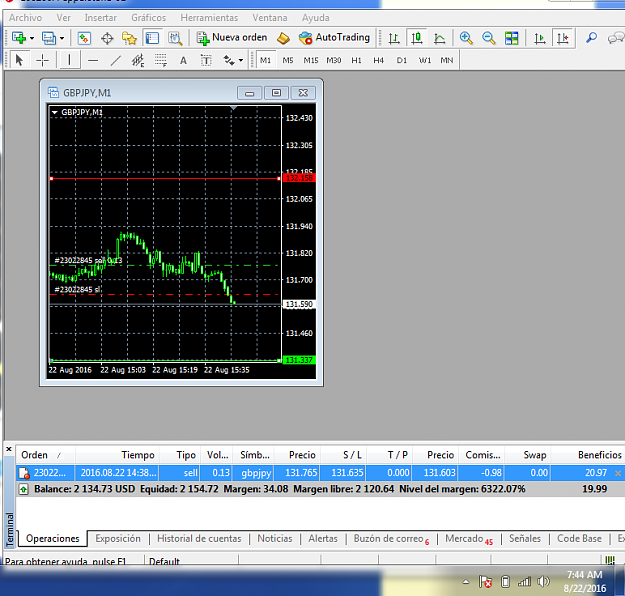Click the Nueva orden button
625x596 pixels.
coord(232,38)
